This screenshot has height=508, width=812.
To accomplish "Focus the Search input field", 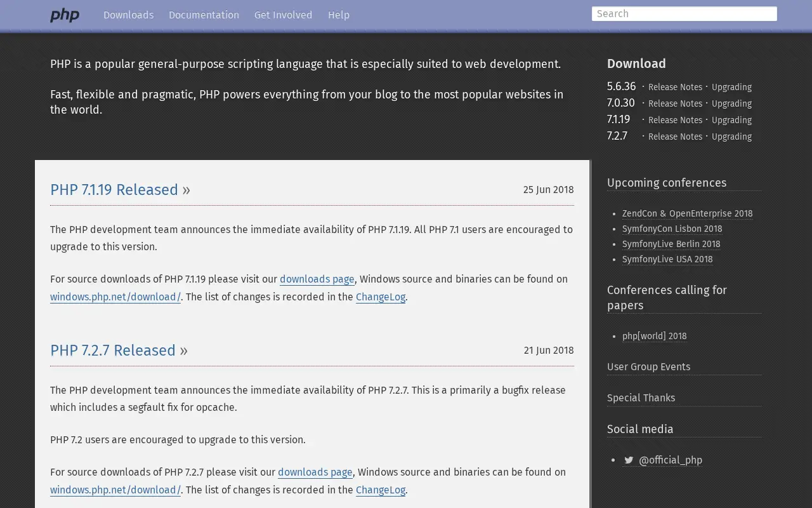I will [x=684, y=14].
